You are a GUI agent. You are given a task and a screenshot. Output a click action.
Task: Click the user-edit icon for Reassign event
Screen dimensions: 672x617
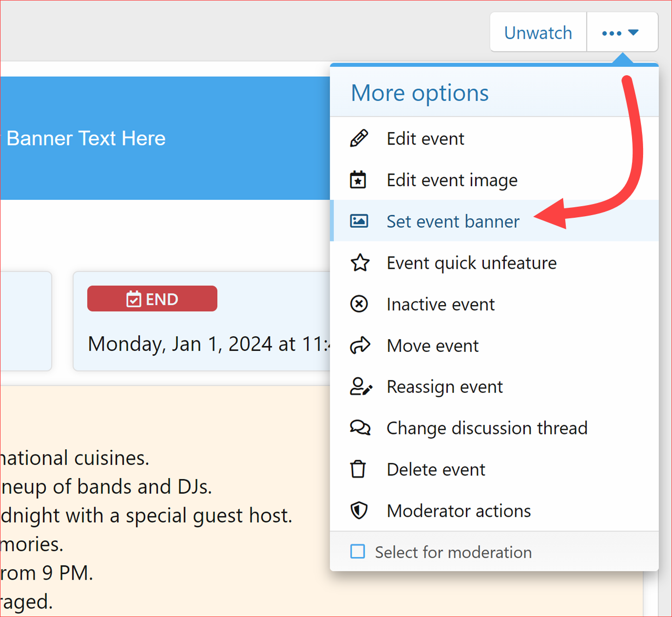(361, 387)
